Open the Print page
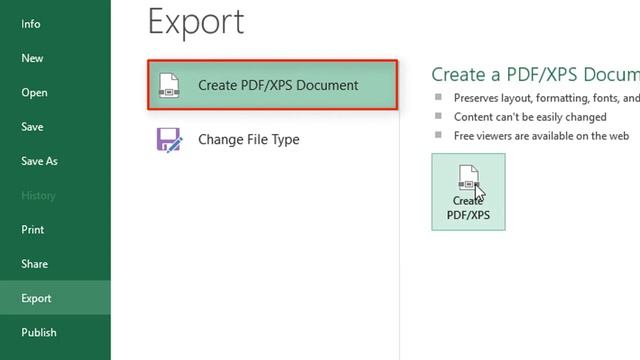The width and height of the screenshot is (640, 360). [x=55, y=230]
